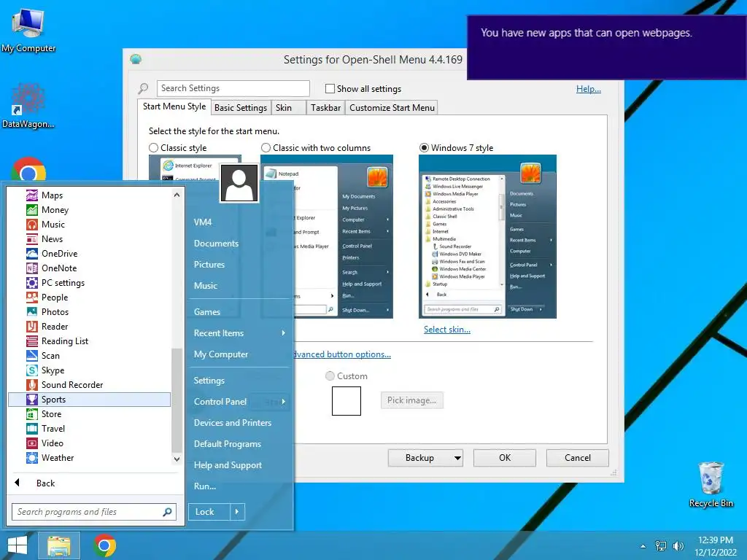
Task: Click the Lock button
Action: click(209, 512)
